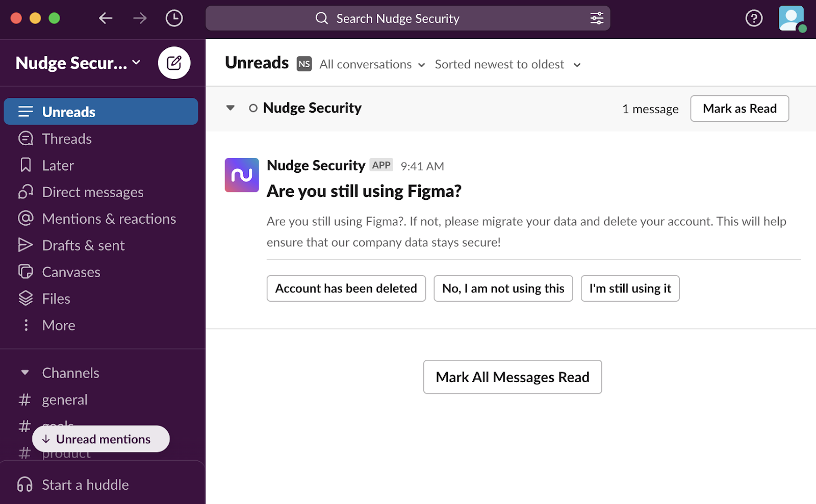Image resolution: width=816 pixels, height=504 pixels.
Task: Collapse the Nudge Security unread group
Action: 230,108
